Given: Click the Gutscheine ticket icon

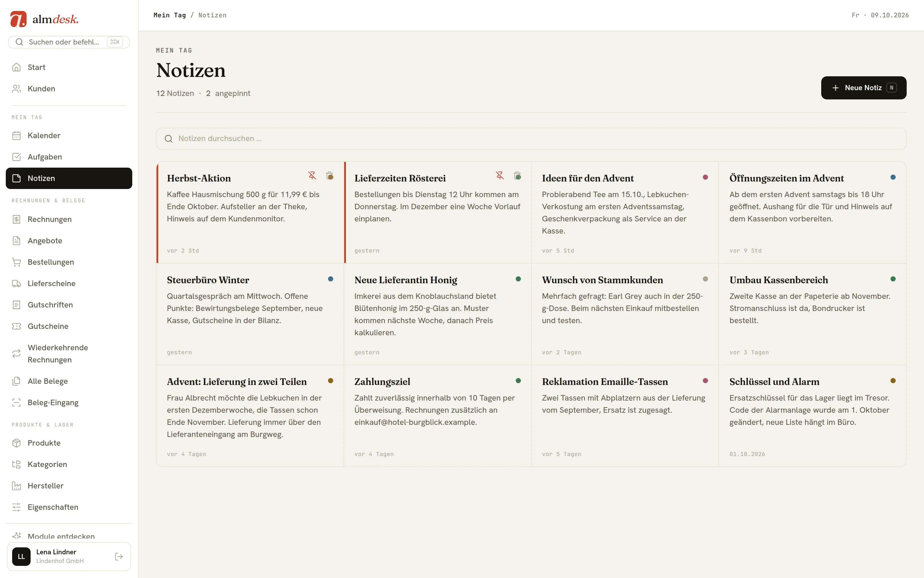Looking at the screenshot, I should [x=16, y=326].
